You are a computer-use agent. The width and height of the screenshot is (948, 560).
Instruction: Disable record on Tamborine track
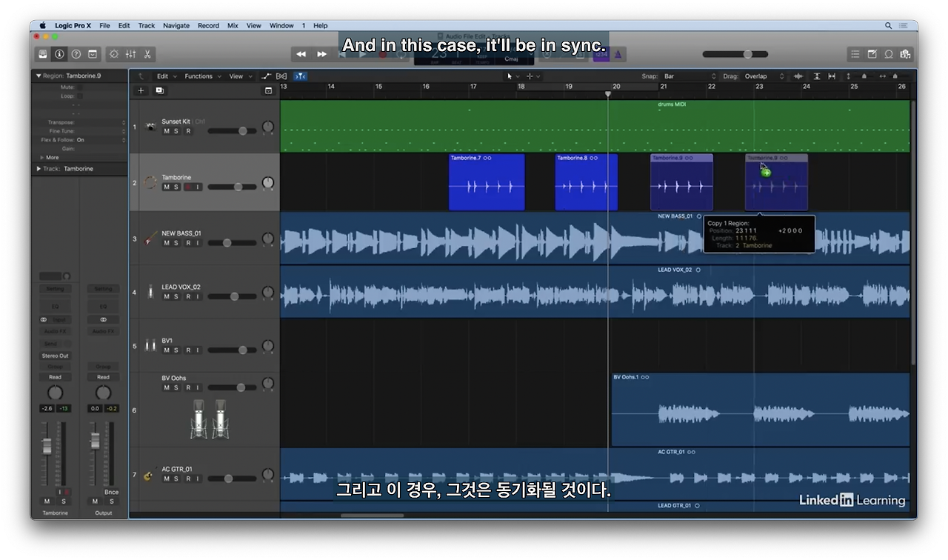click(187, 187)
